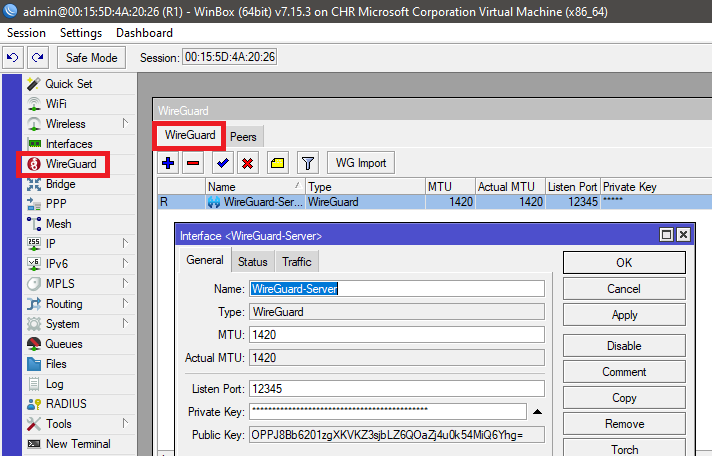712x456 pixels.
Task: Click WG Import button
Action: 361,163
